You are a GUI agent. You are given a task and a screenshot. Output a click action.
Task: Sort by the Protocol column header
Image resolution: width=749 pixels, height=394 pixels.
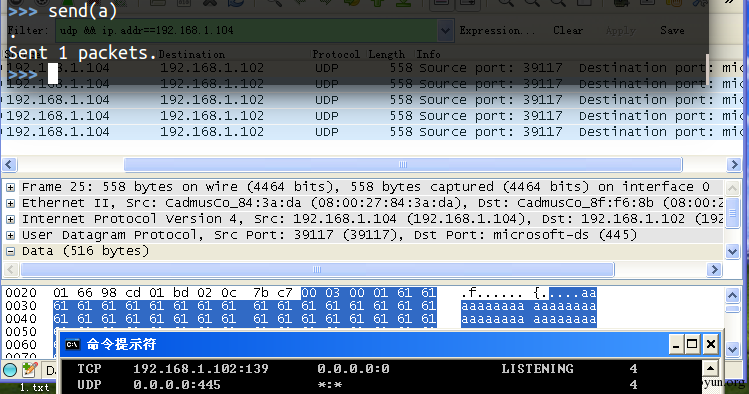pyautogui.click(x=336, y=54)
